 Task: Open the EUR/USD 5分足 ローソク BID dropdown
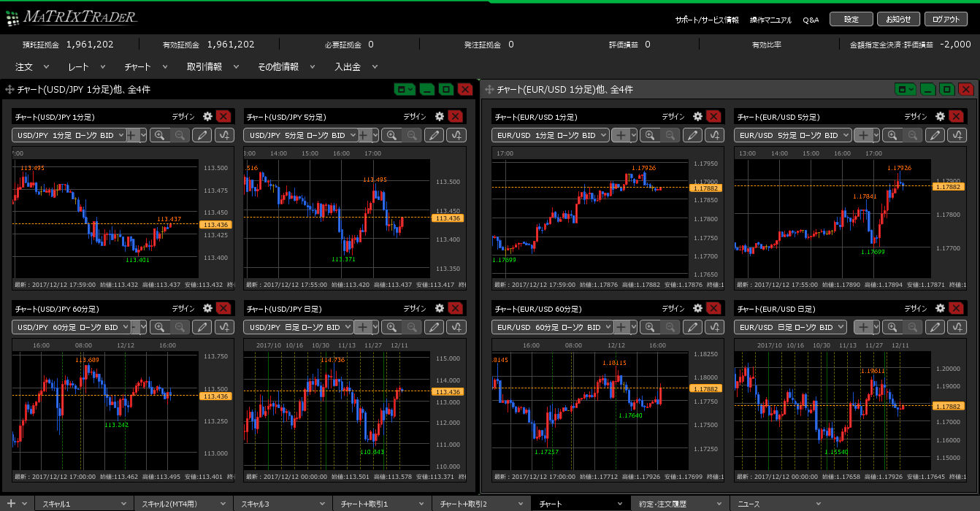coord(793,135)
